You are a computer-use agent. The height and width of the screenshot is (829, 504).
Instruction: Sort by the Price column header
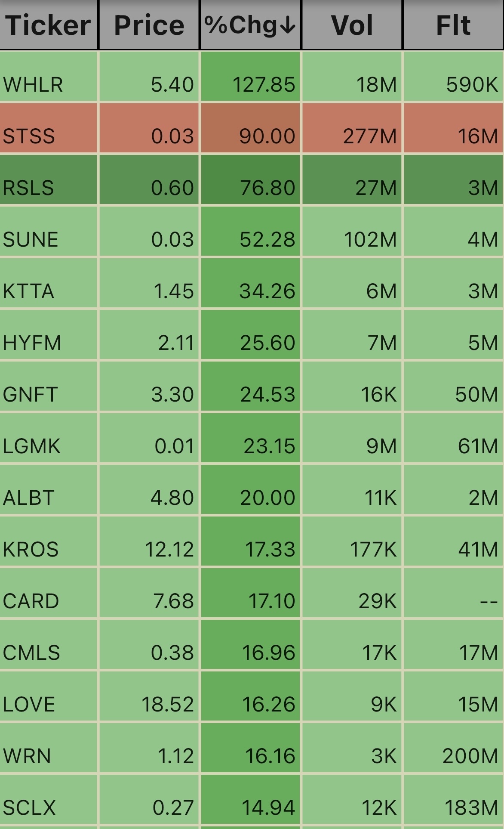pyautogui.click(x=149, y=25)
